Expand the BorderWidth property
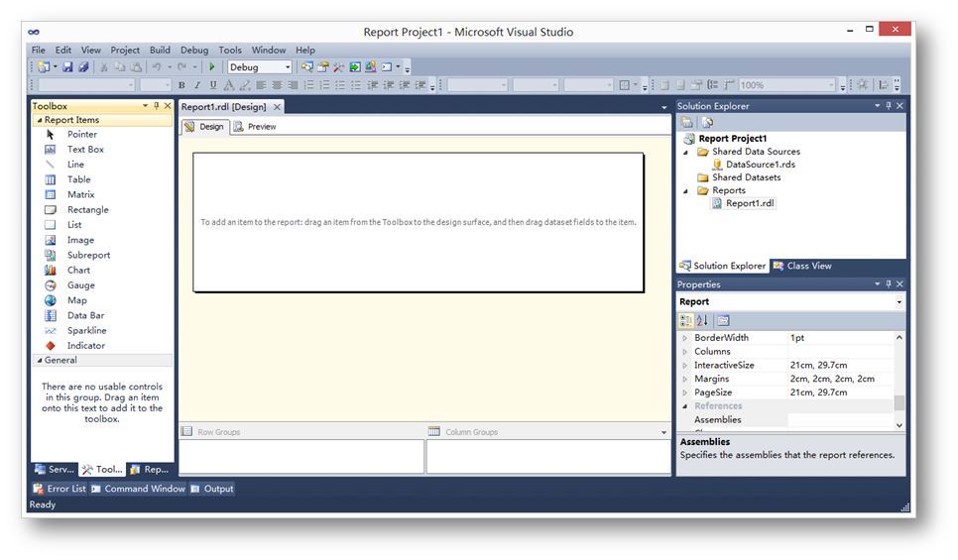The width and height of the screenshot is (958, 560). tap(685, 338)
